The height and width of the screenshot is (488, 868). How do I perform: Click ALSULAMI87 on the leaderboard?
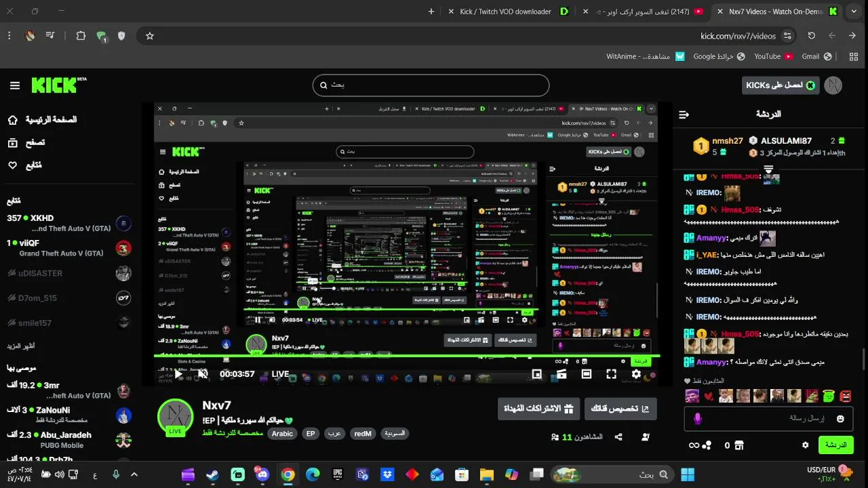786,140
